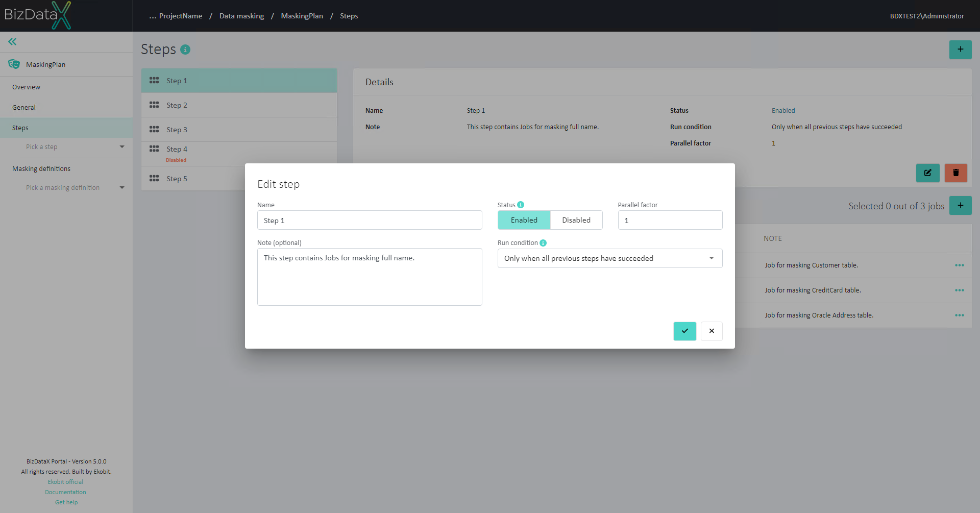Add jobs with plus button beside Selected jobs
Viewport: 980px width, 513px height.
click(x=960, y=206)
